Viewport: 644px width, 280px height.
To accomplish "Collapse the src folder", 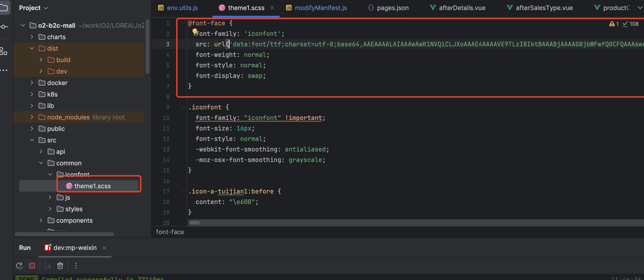I will click(x=32, y=140).
